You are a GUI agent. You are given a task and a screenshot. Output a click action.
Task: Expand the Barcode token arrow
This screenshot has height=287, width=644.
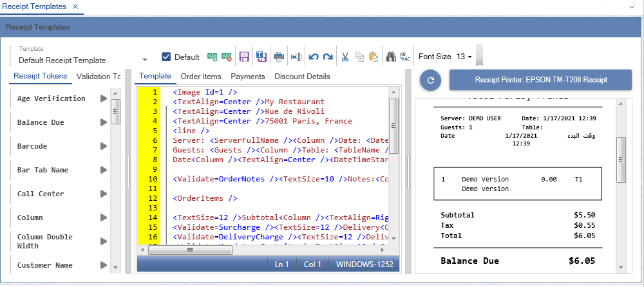pos(103,147)
